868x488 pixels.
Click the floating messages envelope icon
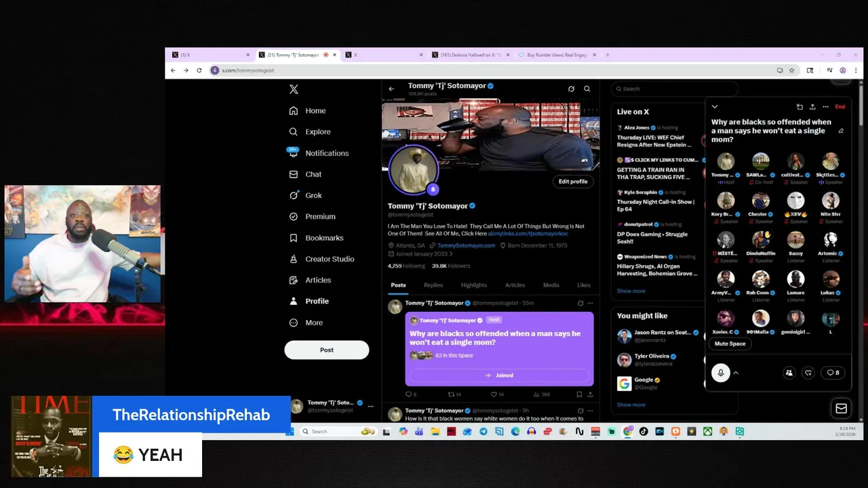[x=842, y=408]
